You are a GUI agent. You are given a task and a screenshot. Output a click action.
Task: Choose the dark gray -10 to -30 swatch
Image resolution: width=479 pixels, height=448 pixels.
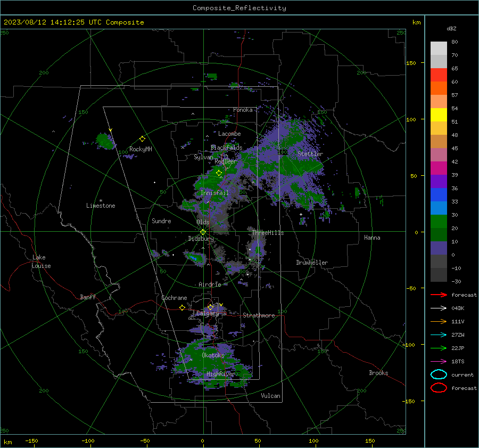(439, 275)
